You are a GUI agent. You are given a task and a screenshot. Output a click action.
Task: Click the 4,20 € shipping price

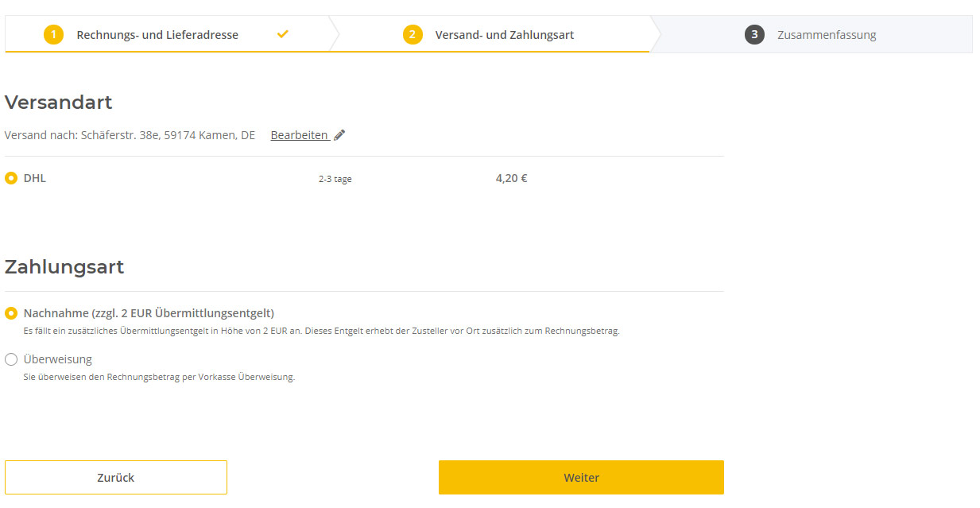(x=512, y=178)
